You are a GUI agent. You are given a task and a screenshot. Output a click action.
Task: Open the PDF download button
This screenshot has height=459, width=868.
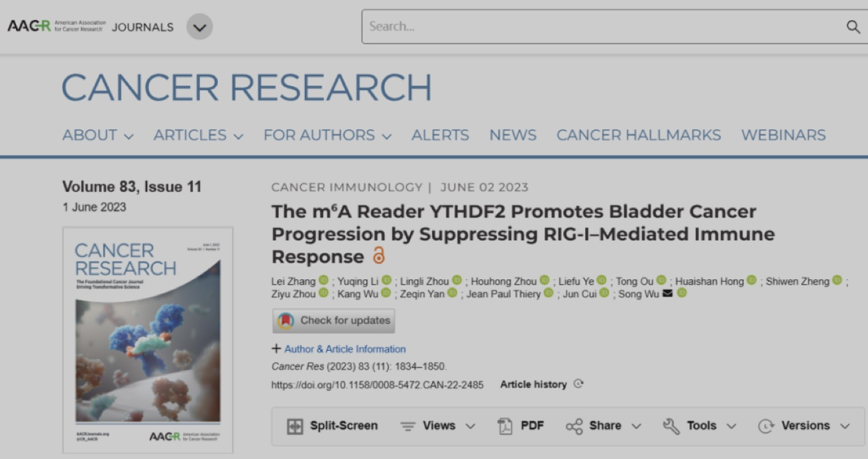[521, 426]
